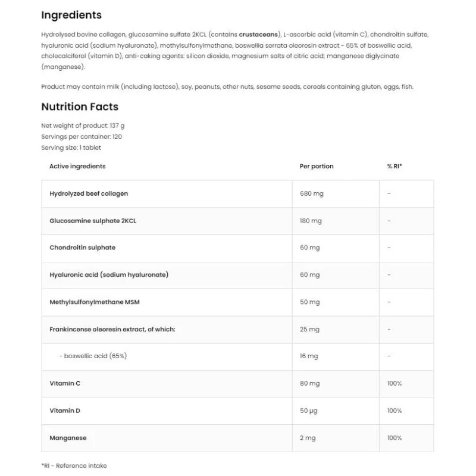The image size is (476, 476).
Task: Click the Manganese row label
Action: click(68, 438)
